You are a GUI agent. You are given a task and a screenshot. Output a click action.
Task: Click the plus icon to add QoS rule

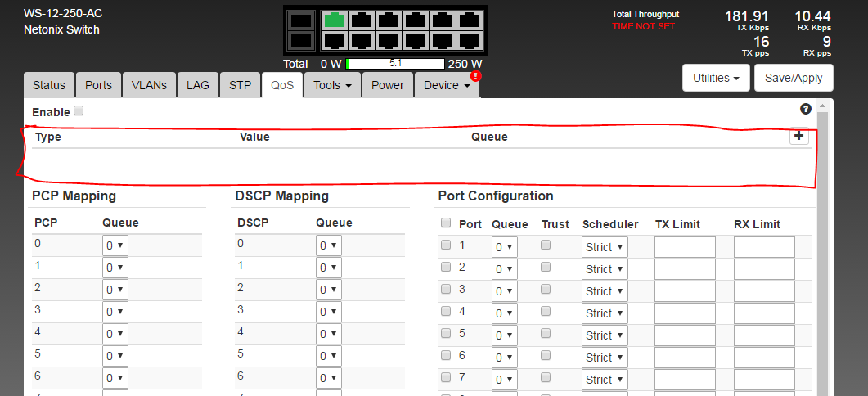pyautogui.click(x=798, y=137)
